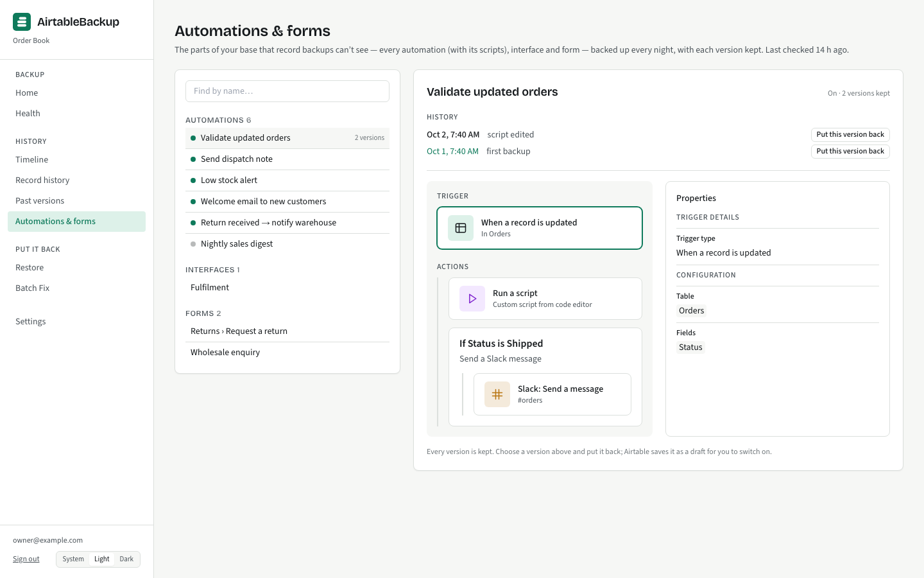Click the Status field value
The width and height of the screenshot is (924, 578).
pyautogui.click(x=690, y=347)
